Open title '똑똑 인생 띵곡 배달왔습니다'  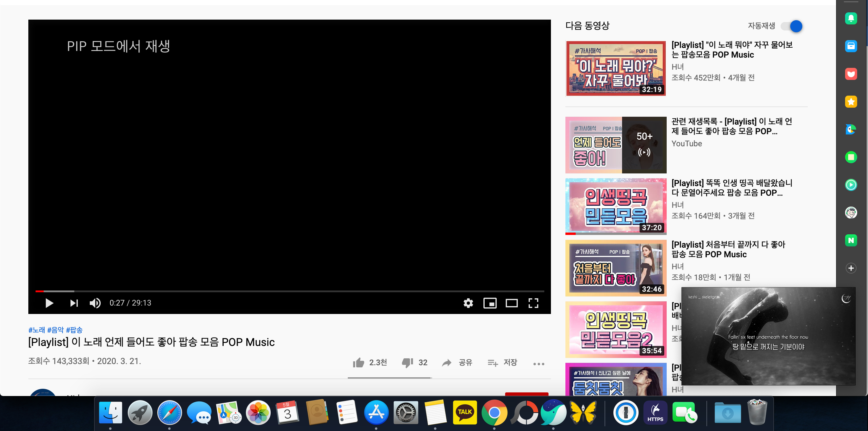(x=732, y=188)
